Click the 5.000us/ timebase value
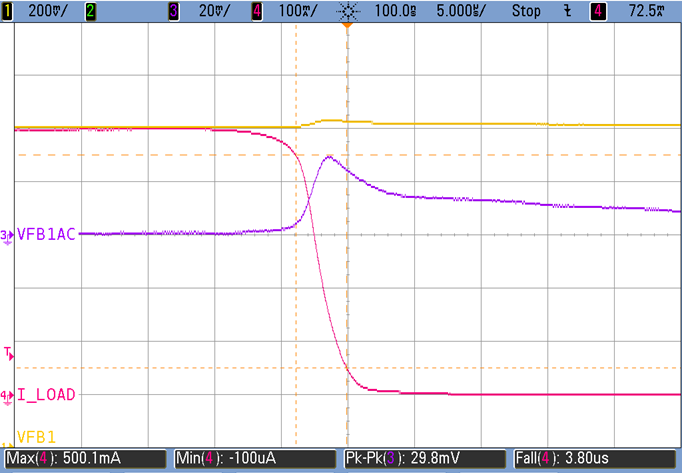The height and width of the screenshot is (473, 682). (461, 11)
